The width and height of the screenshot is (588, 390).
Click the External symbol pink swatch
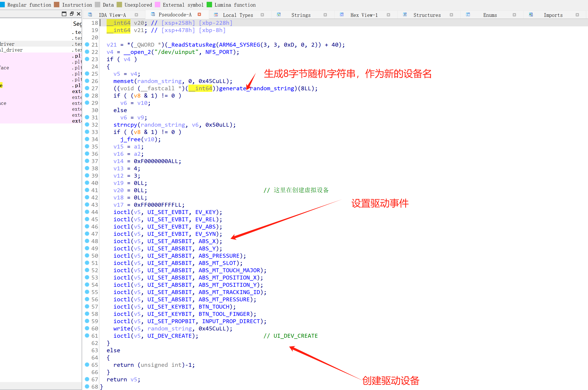pyautogui.click(x=157, y=5)
